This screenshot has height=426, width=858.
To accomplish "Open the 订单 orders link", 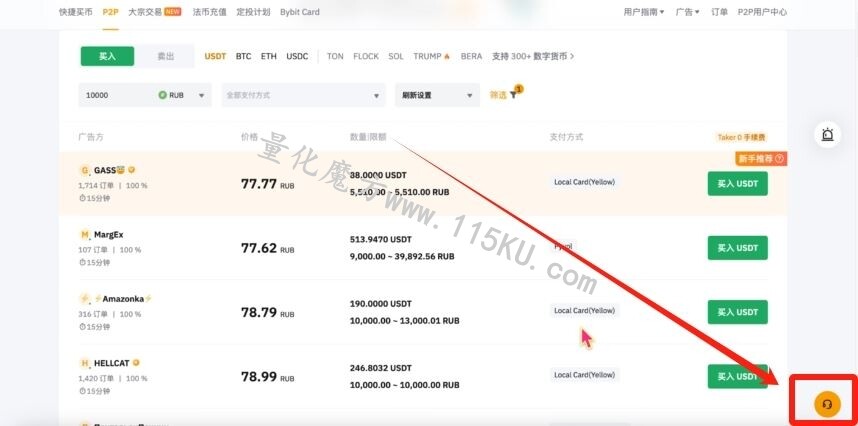I will [x=720, y=11].
